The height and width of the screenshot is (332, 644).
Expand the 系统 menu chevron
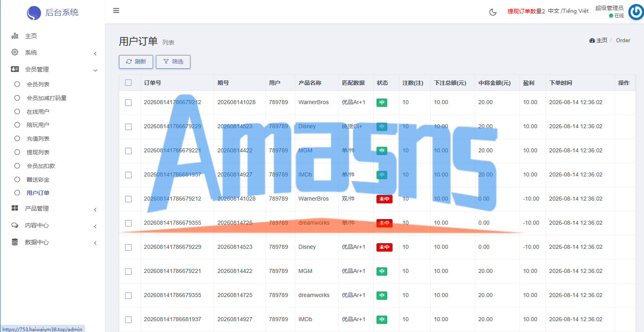(x=95, y=53)
